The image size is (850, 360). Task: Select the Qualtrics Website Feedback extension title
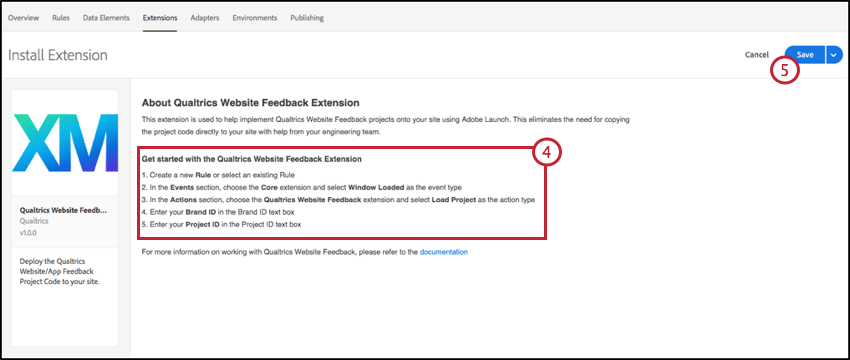[63, 210]
